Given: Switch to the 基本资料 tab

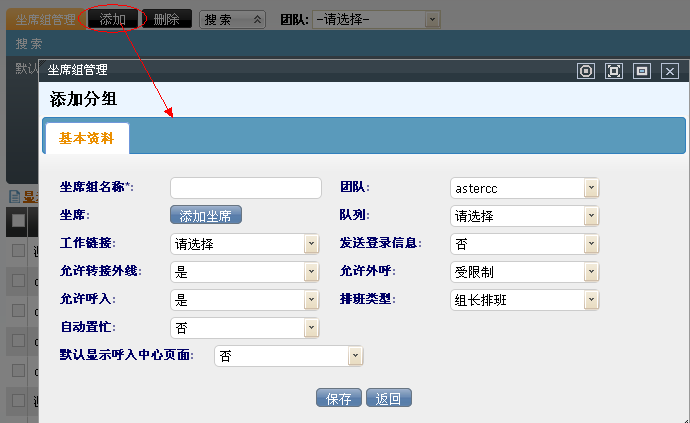Looking at the screenshot, I should click(x=87, y=137).
